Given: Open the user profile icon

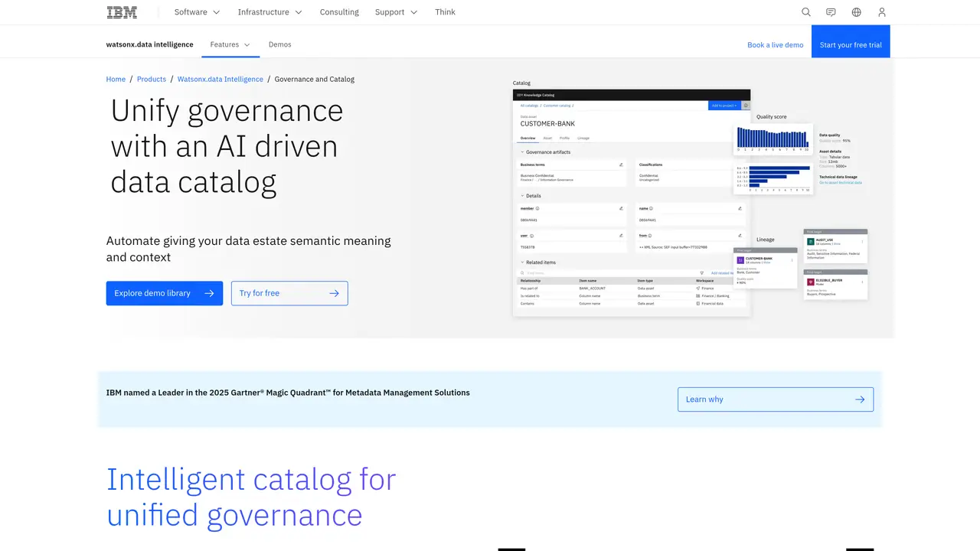Looking at the screenshot, I should (882, 12).
